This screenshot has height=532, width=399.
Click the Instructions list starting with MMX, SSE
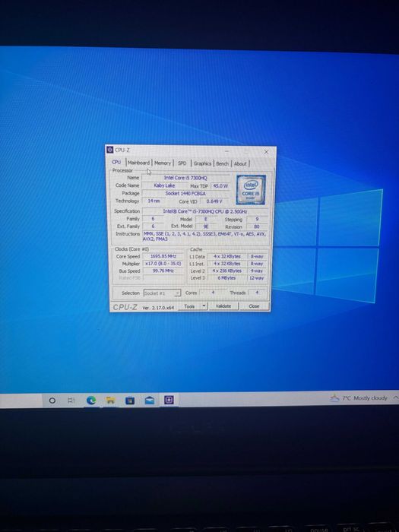(x=205, y=236)
